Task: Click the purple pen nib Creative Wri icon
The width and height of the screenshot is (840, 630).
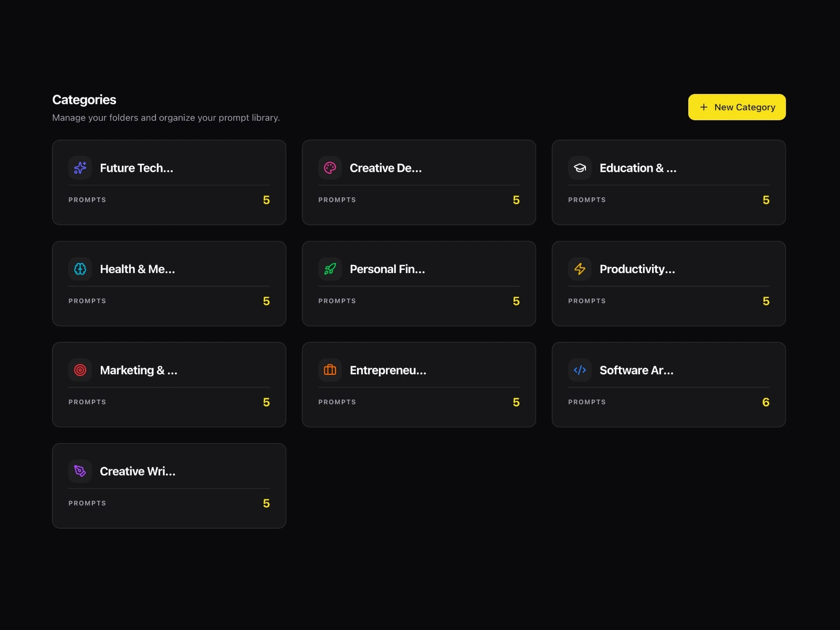Action: point(80,471)
